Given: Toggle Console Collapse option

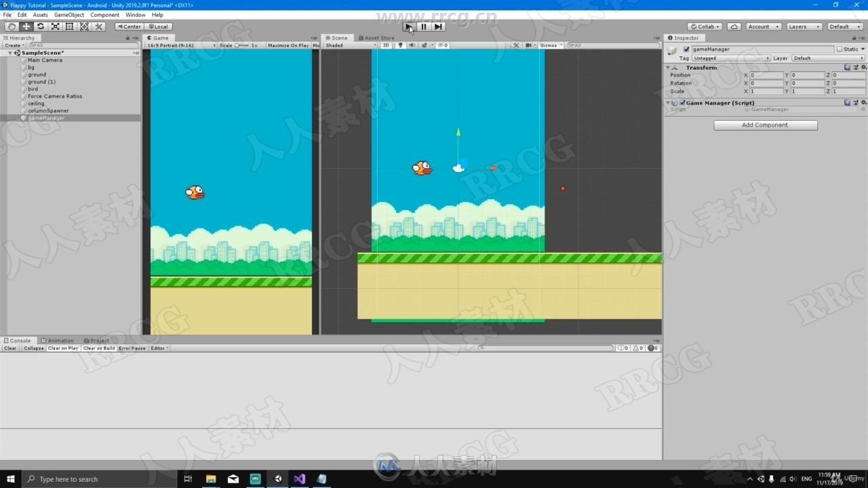Looking at the screenshot, I should [x=33, y=348].
